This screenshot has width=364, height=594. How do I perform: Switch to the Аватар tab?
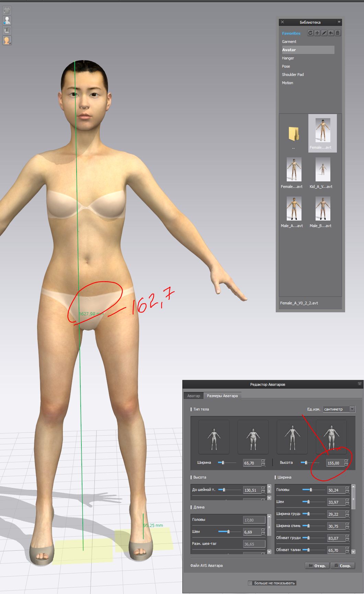(194, 396)
